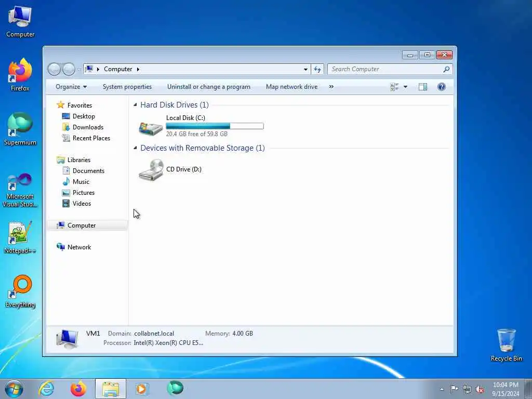Click System properties in toolbar

tap(127, 87)
